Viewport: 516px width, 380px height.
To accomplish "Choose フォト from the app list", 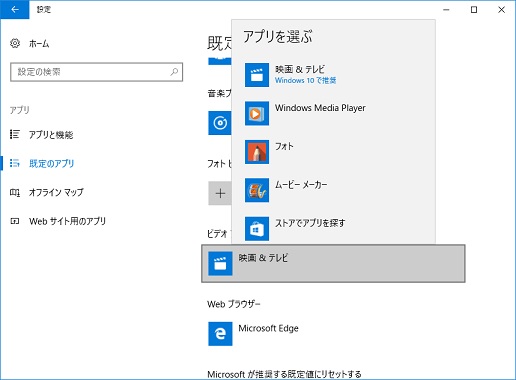I will pos(333,152).
